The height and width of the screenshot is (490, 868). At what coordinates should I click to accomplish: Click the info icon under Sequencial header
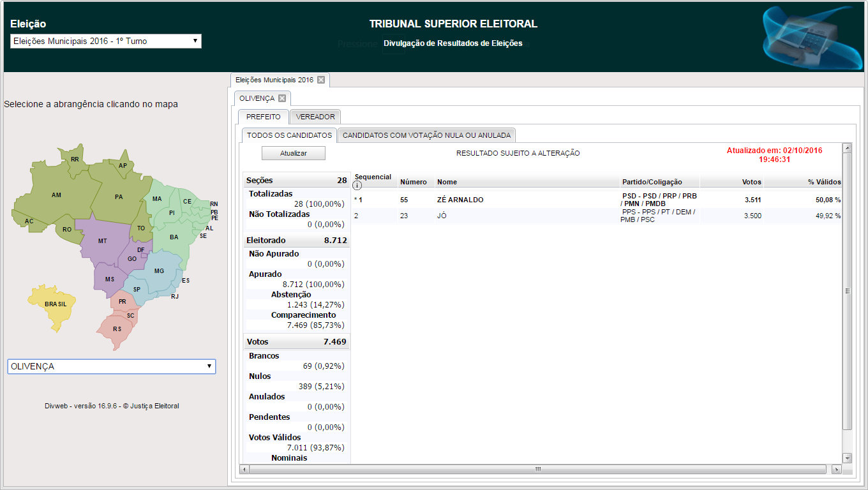click(x=357, y=186)
